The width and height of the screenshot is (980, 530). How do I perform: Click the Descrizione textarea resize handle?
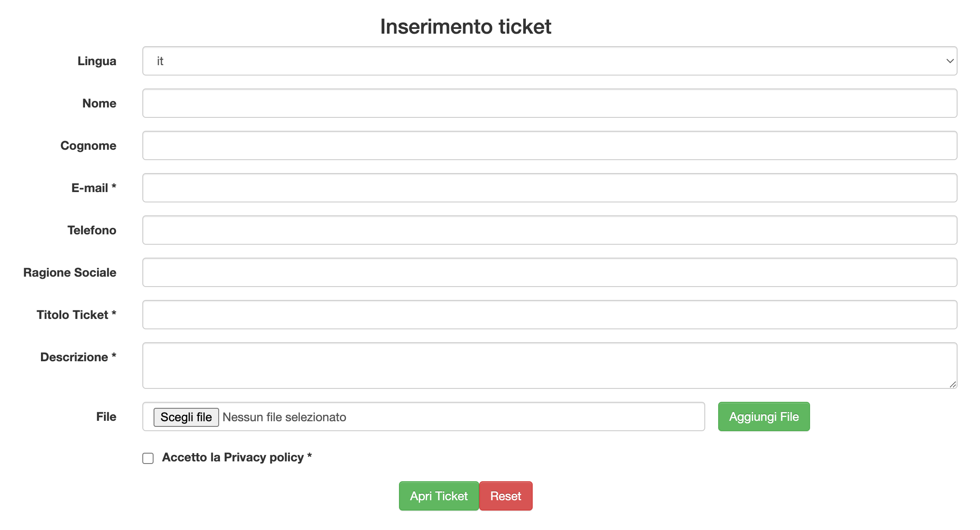953,384
